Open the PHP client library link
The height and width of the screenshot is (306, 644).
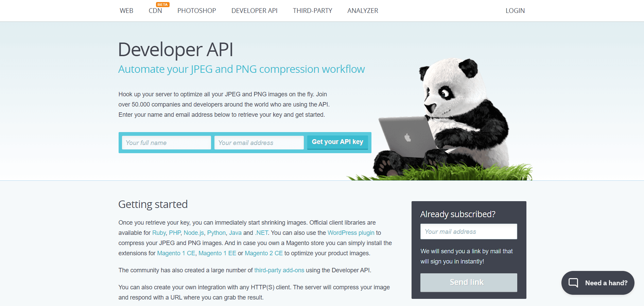175,233
